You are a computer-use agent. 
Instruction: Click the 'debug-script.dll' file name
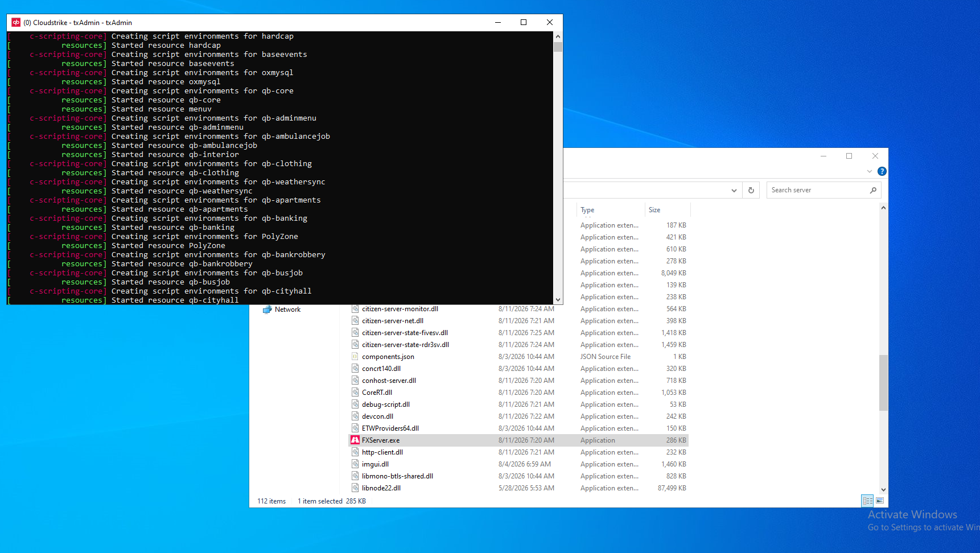click(386, 405)
